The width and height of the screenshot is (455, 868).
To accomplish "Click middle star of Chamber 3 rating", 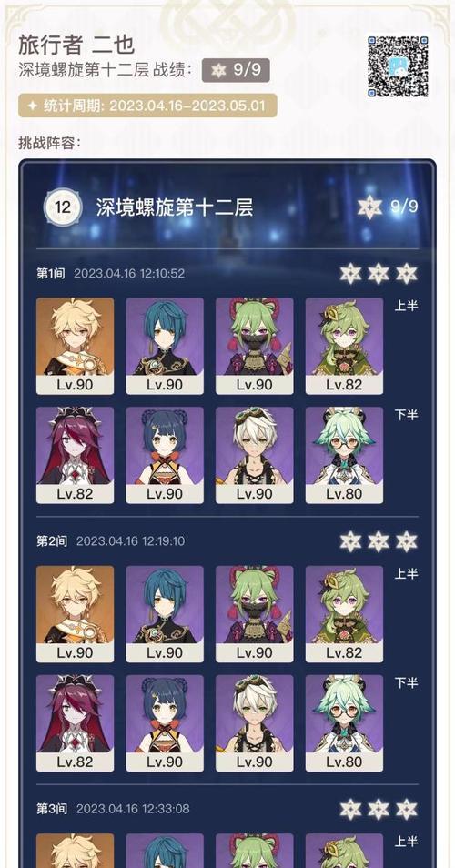I will point(379,809).
